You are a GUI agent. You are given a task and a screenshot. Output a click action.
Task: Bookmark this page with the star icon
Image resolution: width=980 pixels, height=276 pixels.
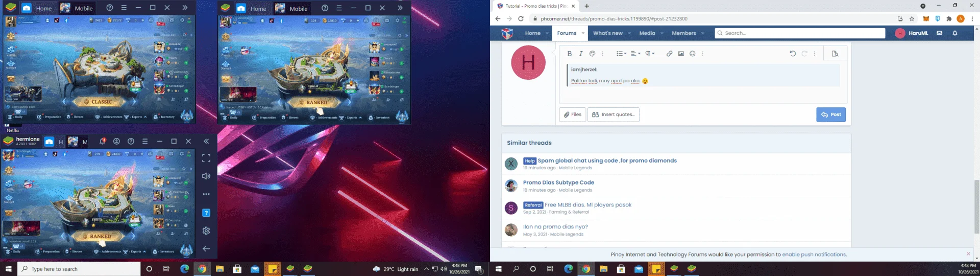912,19
